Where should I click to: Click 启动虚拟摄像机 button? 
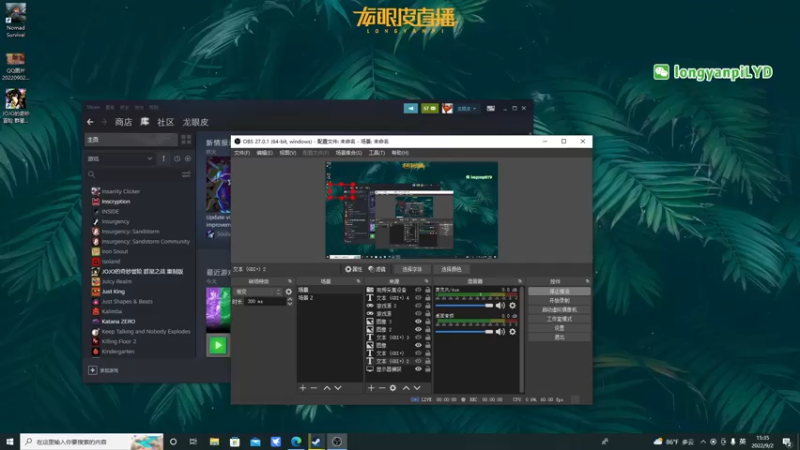click(x=559, y=310)
